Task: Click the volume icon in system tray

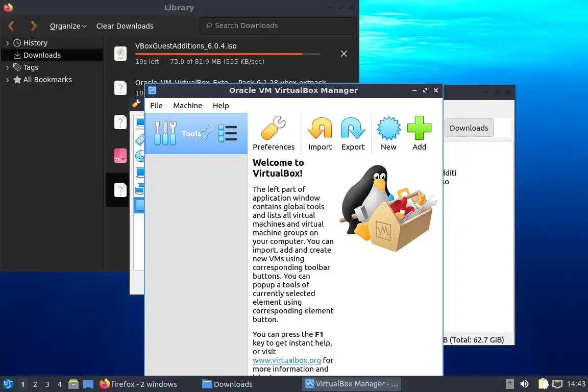Action: [524, 384]
